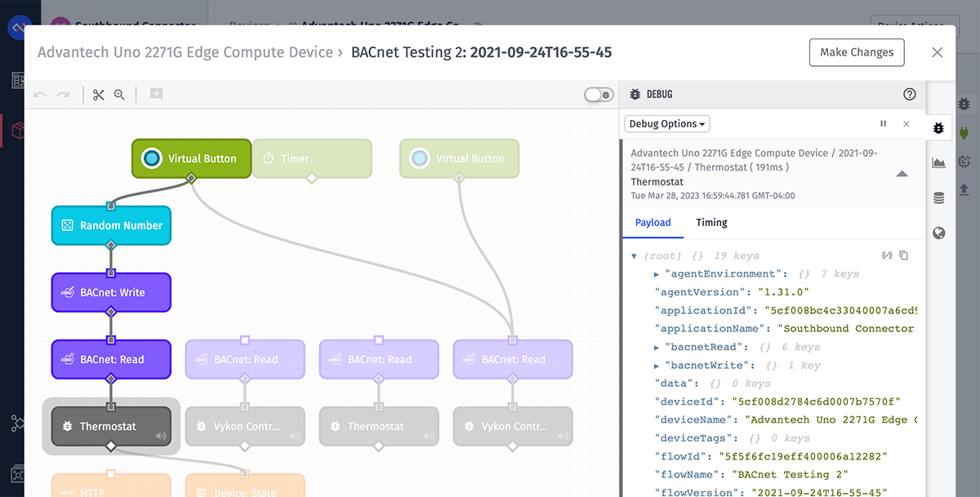Collapse the Thermostat debug message arrow
Screen dimensions: 980x497
click(902, 174)
